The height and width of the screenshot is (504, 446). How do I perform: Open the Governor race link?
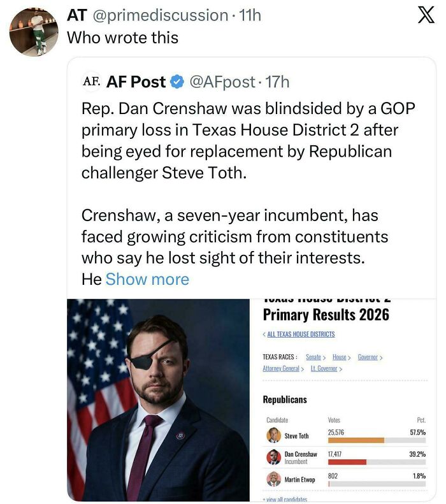(x=370, y=357)
